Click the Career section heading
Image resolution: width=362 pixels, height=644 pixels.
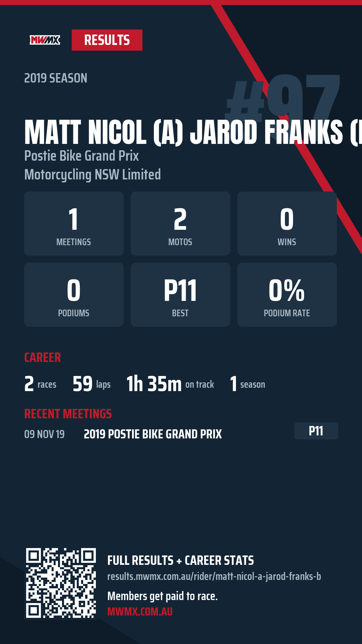[x=43, y=358]
